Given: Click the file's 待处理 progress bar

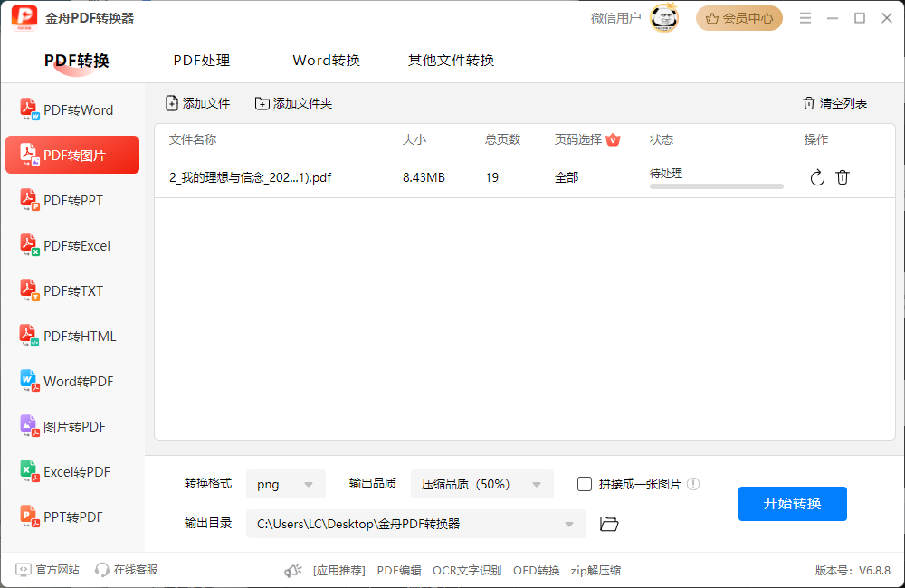Looking at the screenshot, I should pyautogui.click(x=716, y=185).
